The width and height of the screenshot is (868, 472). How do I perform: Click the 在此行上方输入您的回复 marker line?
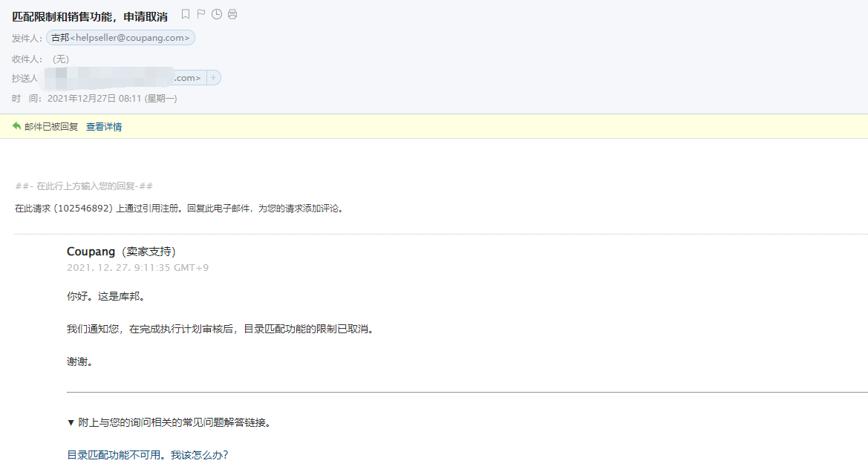click(84, 186)
